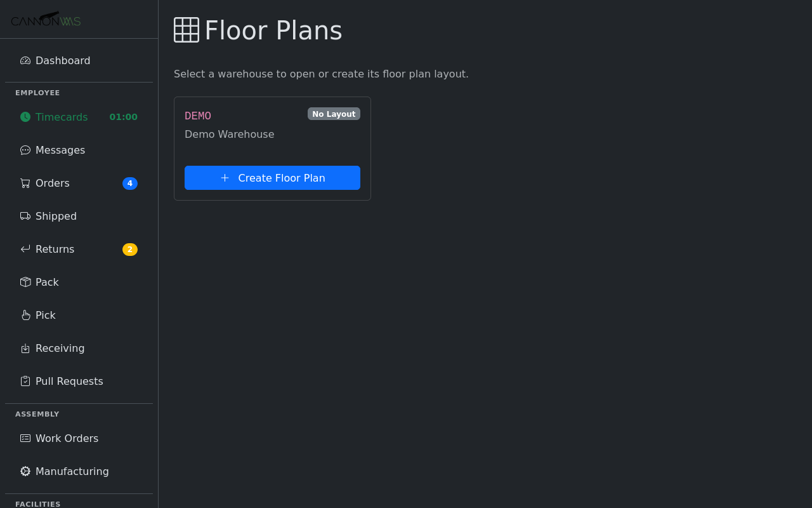The width and height of the screenshot is (812, 508).
Task: Open the DEMO warehouse link
Action: 197,116
